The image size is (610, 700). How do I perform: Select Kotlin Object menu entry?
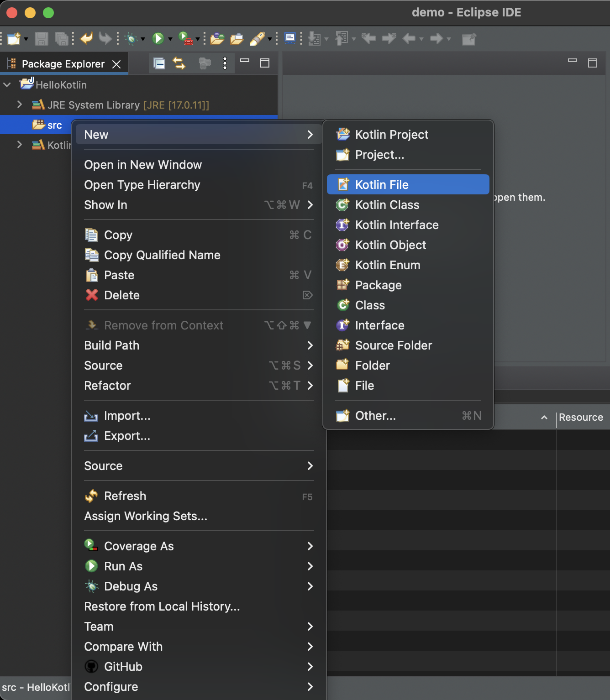point(408,245)
